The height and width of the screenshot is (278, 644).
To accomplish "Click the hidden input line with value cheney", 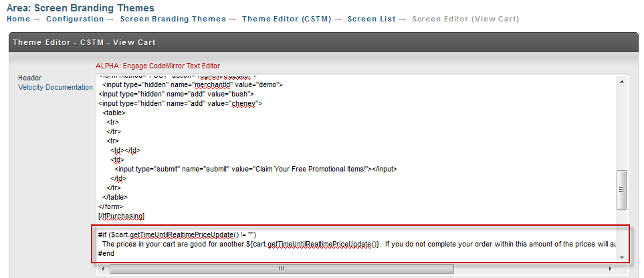I will pos(181,104).
